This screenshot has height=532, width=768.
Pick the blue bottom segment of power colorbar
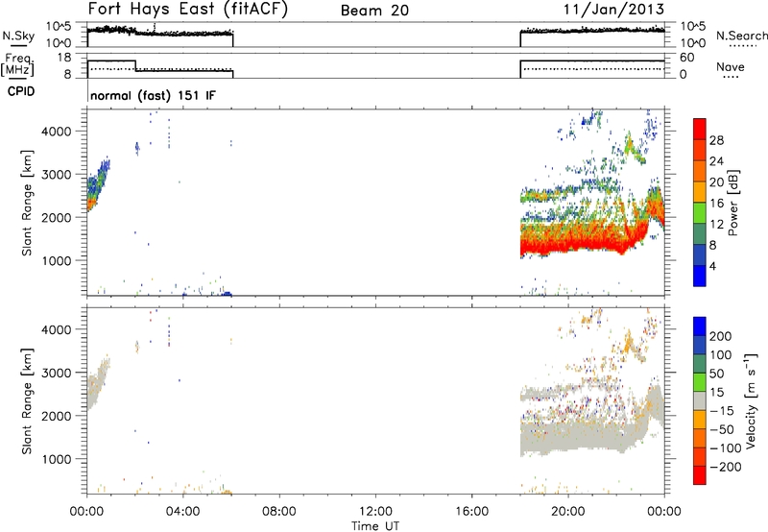[x=700, y=276]
